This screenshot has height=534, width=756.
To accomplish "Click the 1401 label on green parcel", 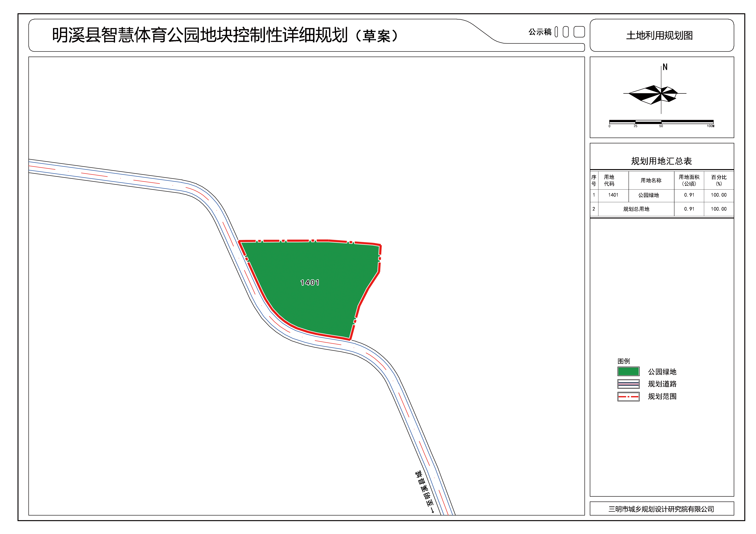I will point(310,283).
